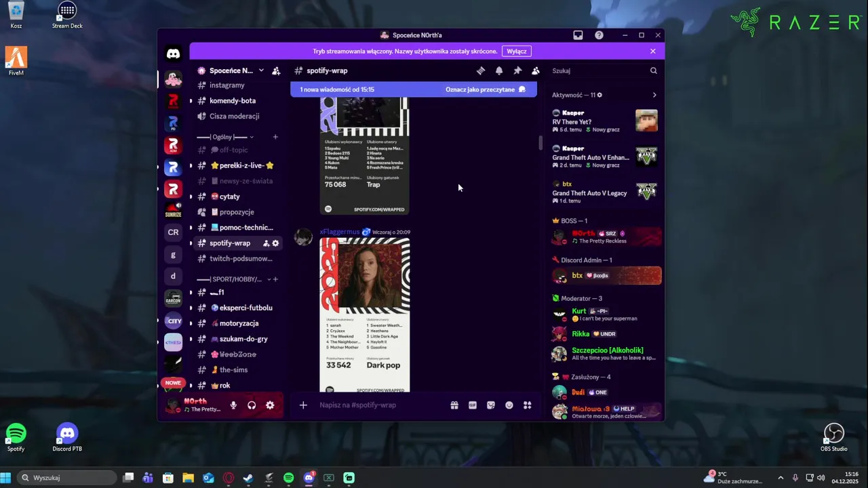Viewport: 868px width, 488px height.
Task: Add channel plus next to SPORT/HOBBY category
Action: click(275, 279)
